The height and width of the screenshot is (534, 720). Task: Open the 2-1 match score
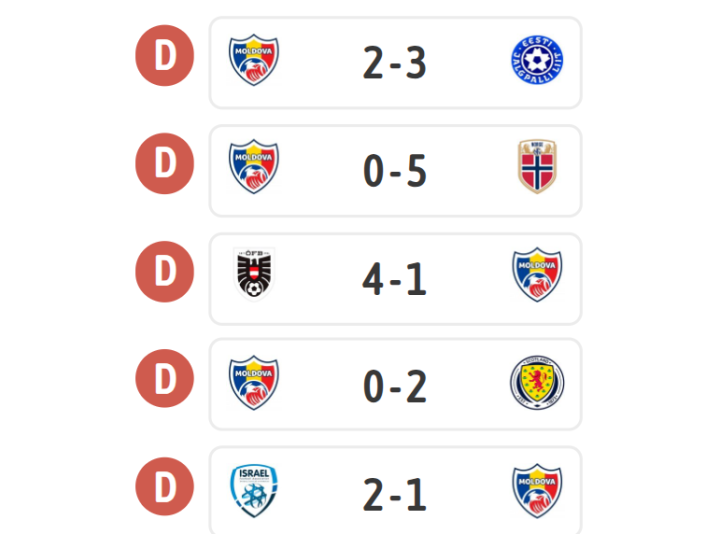395,495
